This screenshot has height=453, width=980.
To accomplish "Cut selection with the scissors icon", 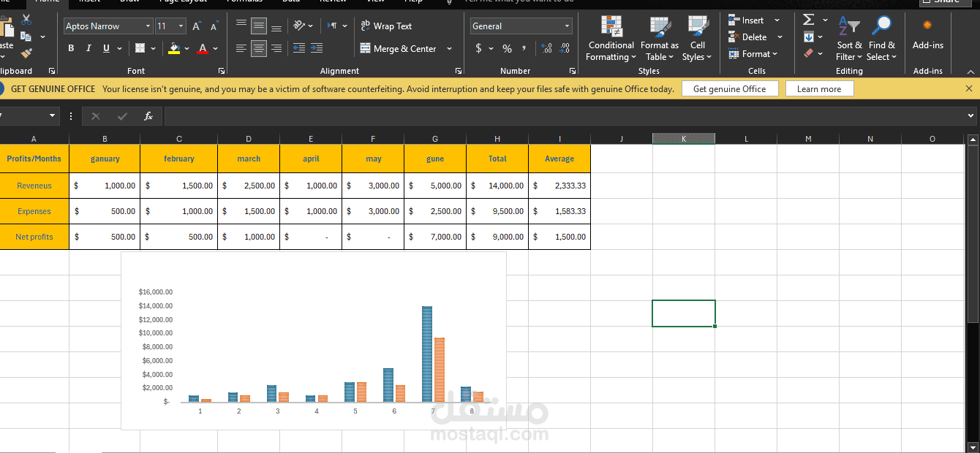I will click(27, 20).
